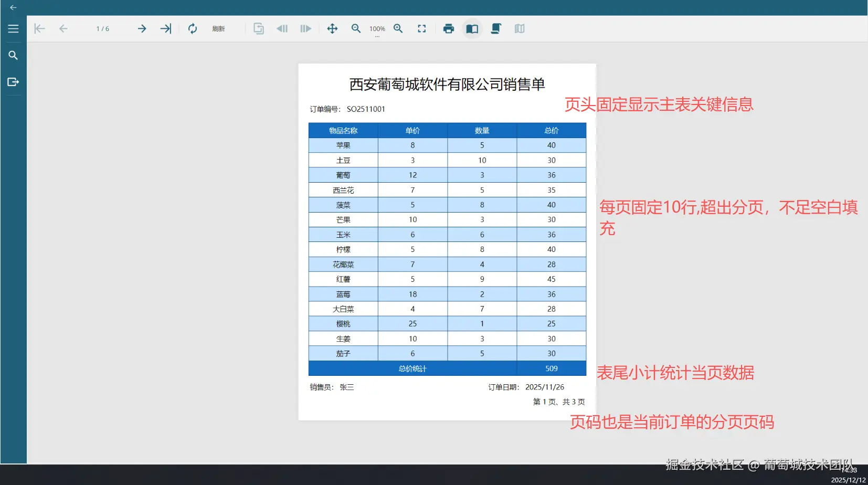Open the export panel

point(14,82)
